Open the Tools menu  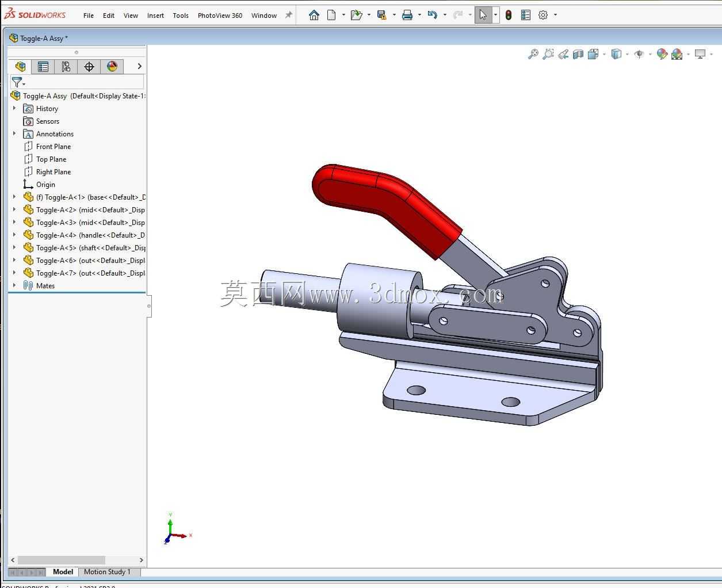pyautogui.click(x=181, y=16)
